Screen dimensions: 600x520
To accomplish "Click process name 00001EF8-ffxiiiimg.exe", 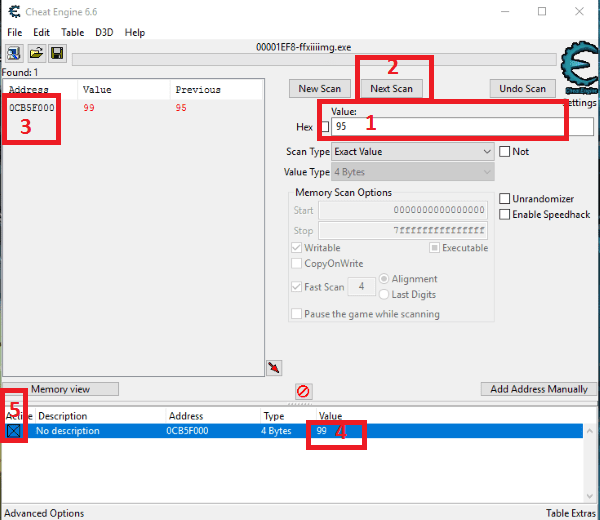I will click(303, 47).
